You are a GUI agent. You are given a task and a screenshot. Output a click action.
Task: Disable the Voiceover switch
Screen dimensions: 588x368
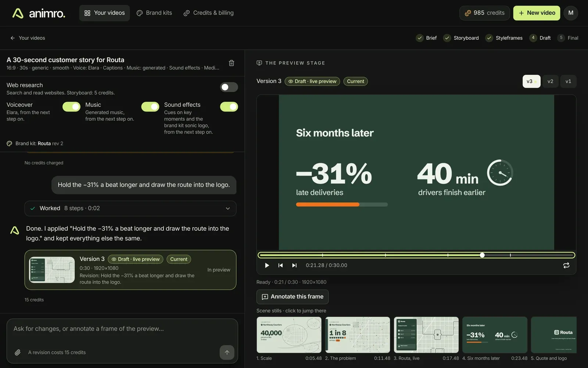tap(71, 107)
